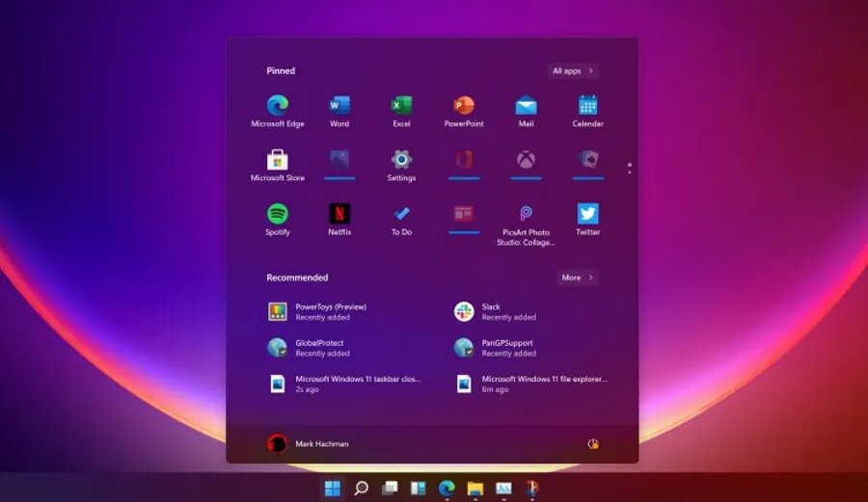868x502 pixels.
Task: Open the dimmed Office app icon
Action: coord(464,160)
